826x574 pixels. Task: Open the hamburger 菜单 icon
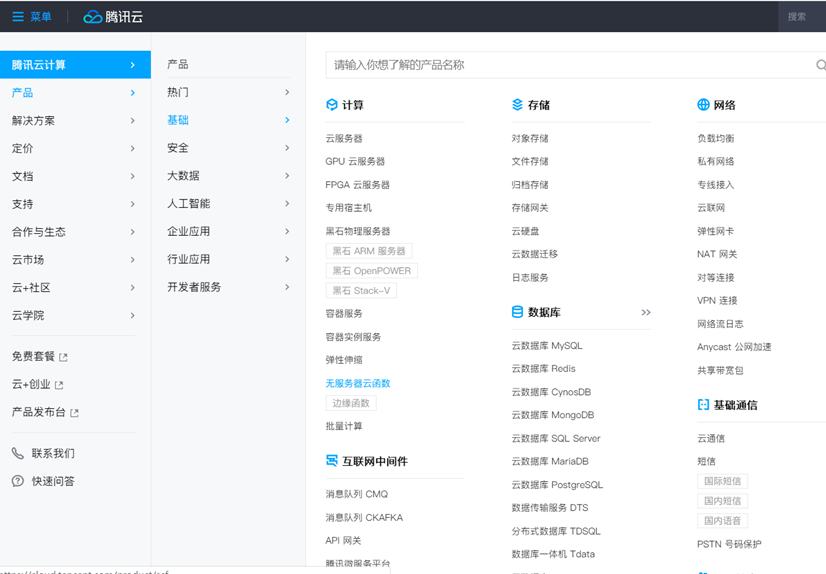pos(18,16)
